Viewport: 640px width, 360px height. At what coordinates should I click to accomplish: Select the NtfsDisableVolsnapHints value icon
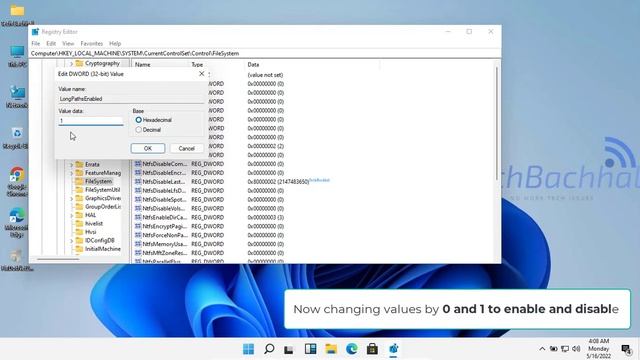(138, 209)
